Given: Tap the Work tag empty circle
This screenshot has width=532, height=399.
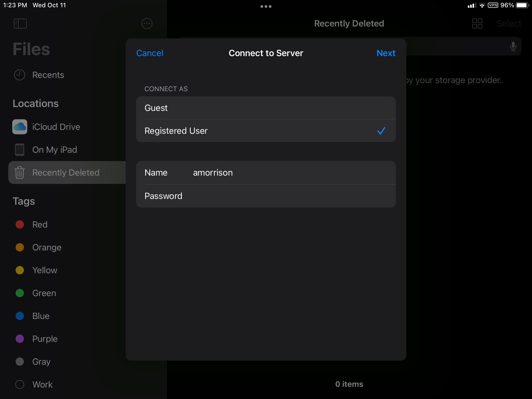Looking at the screenshot, I should (20, 384).
